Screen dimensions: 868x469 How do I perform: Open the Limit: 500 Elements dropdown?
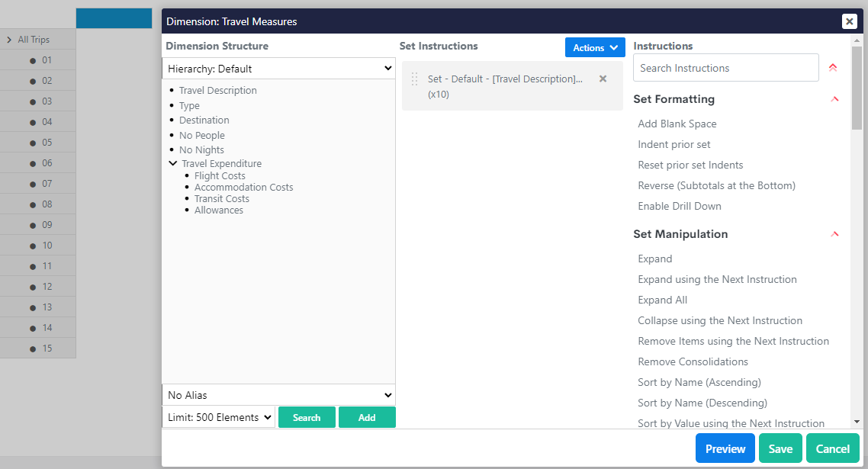(219, 417)
